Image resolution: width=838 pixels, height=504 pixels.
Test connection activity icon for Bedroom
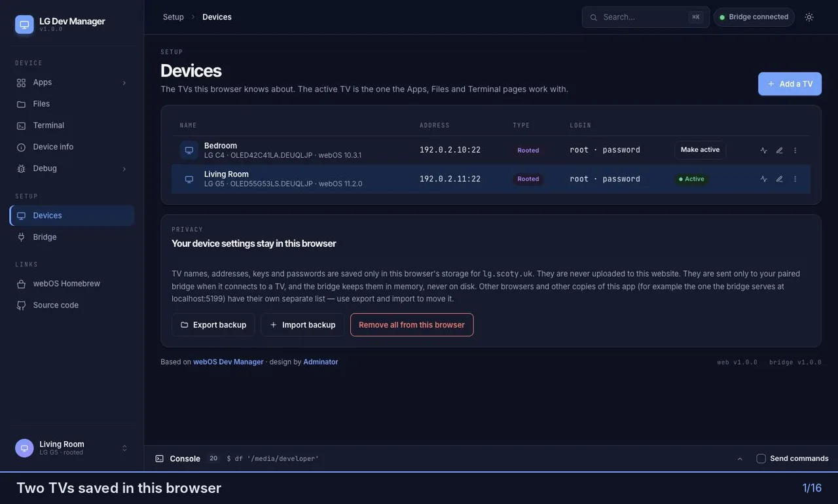pos(763,150)
